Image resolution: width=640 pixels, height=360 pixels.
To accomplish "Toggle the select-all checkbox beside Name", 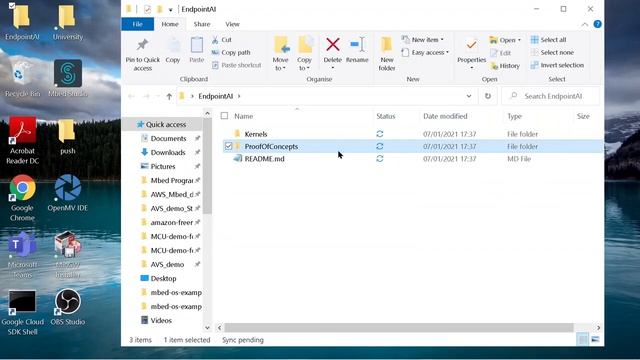I will tap(224, 116).
